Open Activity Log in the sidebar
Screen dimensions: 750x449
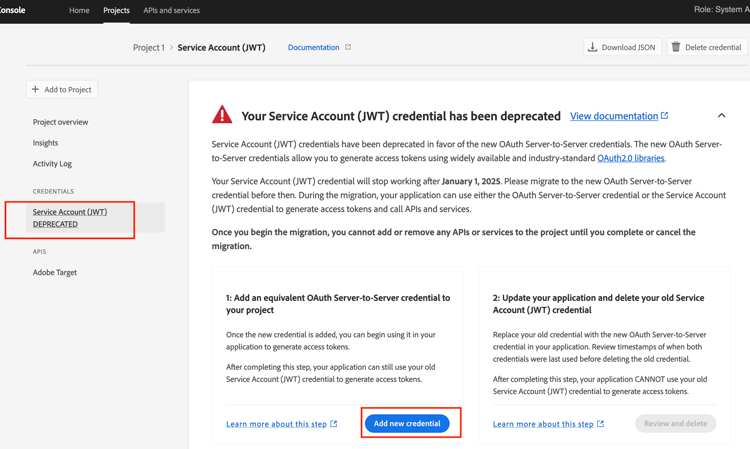(52, 164)
